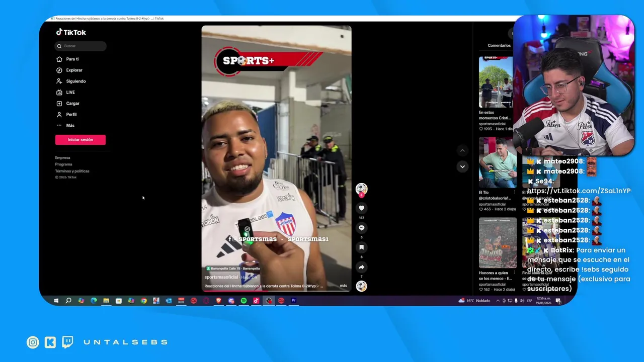This screenshot has height=362, width=644.
Task: Open three-dot menu on El Tío card
Action: [514, 193]
